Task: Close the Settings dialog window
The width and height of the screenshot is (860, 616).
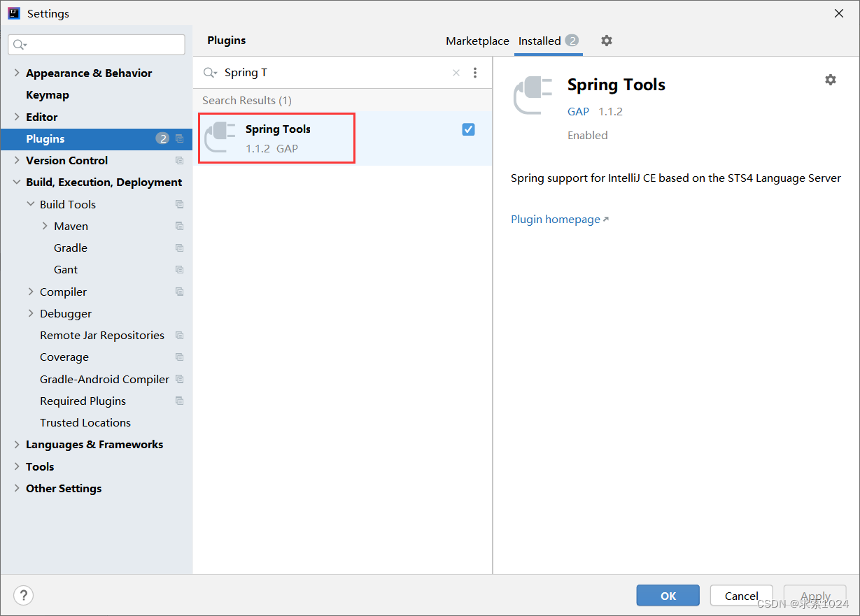Action: [x=839, y=13]
